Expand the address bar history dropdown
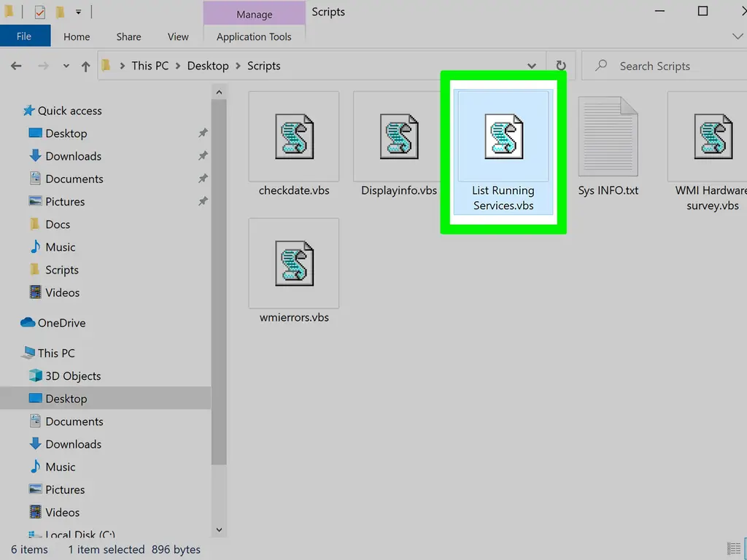Viewport: 747px width, 560px height. 533,66
